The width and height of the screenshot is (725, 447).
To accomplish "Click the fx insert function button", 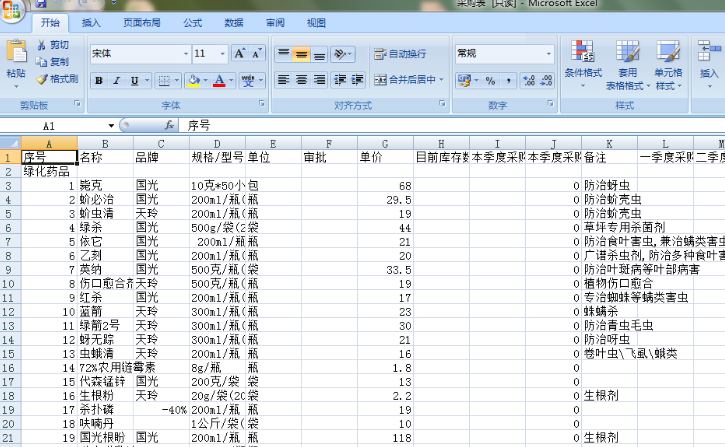I will click(x=169, y=125).
